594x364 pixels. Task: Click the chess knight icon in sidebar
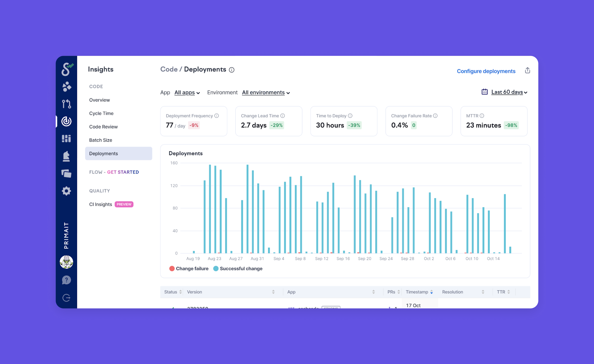click(66, 156)
